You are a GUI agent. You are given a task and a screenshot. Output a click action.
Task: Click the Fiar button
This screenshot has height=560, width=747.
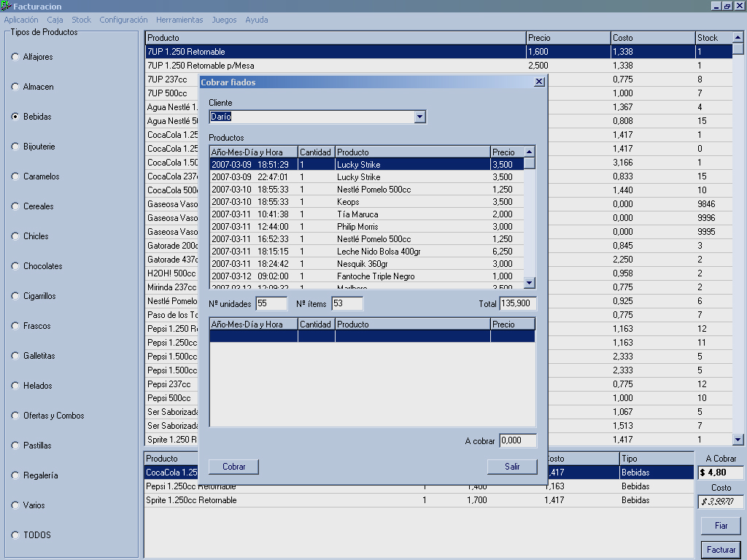721,526
